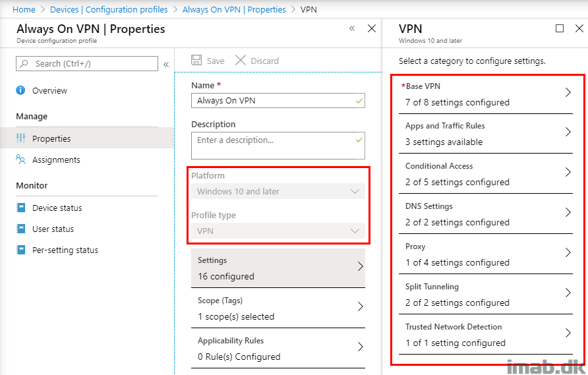Click the Per-setting status notebook icon
Screen dimensions: 588x375
click(21, 250)
